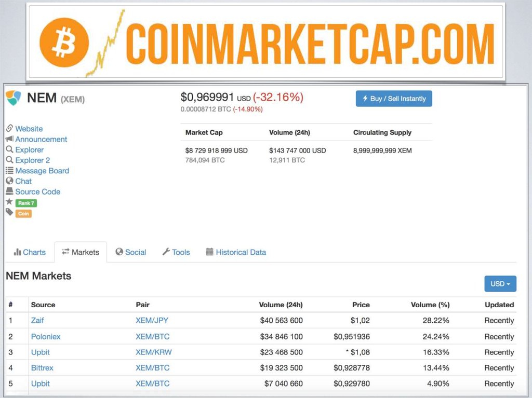Click the tag icon beside Coin
The height and width of the screenshot is (398, 532).
pyautogui.click(x=9, y=212)
